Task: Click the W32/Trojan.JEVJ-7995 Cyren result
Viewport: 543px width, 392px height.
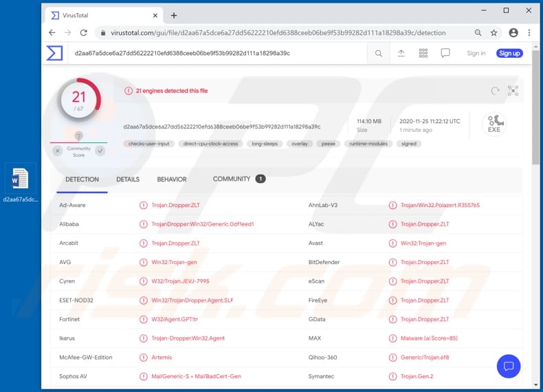Action: click(x=180, y=281)
